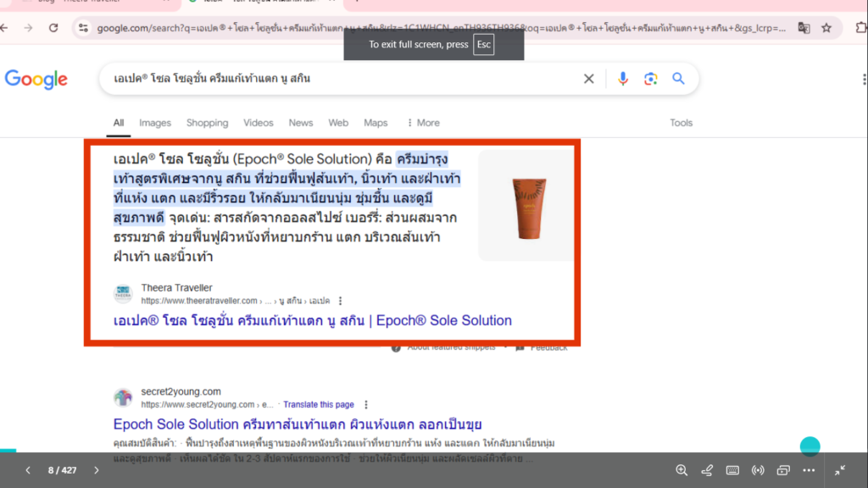Viewport: 868px width, 488px height.
Task: Click the blue search magnifier button
Action: (678, 79)
